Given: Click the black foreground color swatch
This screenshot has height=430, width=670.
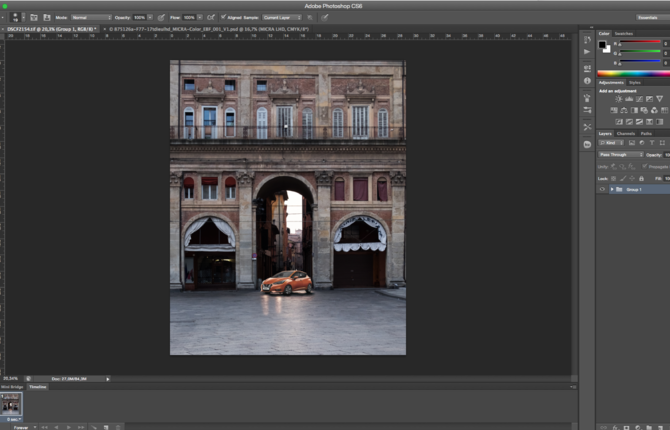Looking at the screenshot, I should 602,44.
